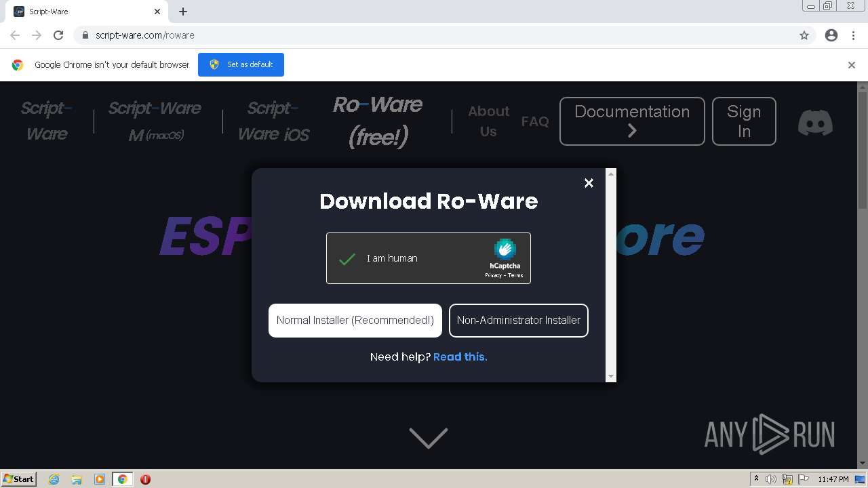
Task: Open the Windows Start menu
Action: tap(19, 479)
